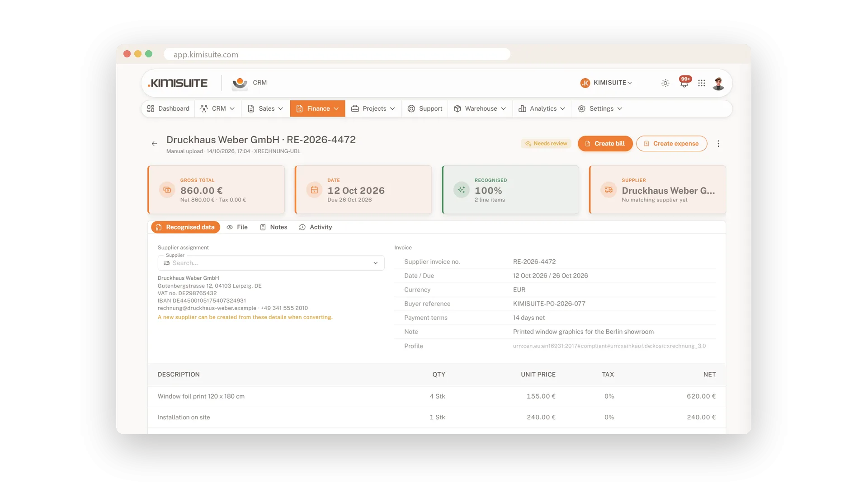Switch to the File tab
Image resolution: width=868 pixels, height=488 pixels.
click(x=237, y=227)
